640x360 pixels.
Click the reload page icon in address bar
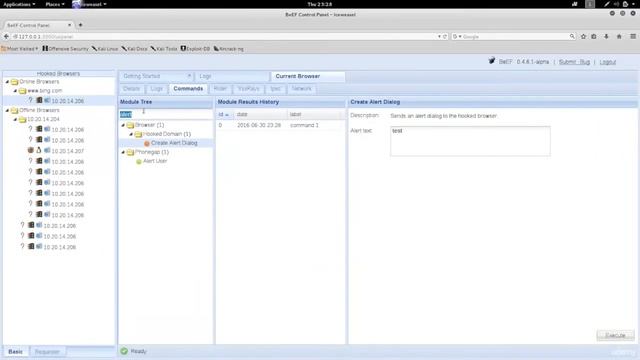coord(445,36)
